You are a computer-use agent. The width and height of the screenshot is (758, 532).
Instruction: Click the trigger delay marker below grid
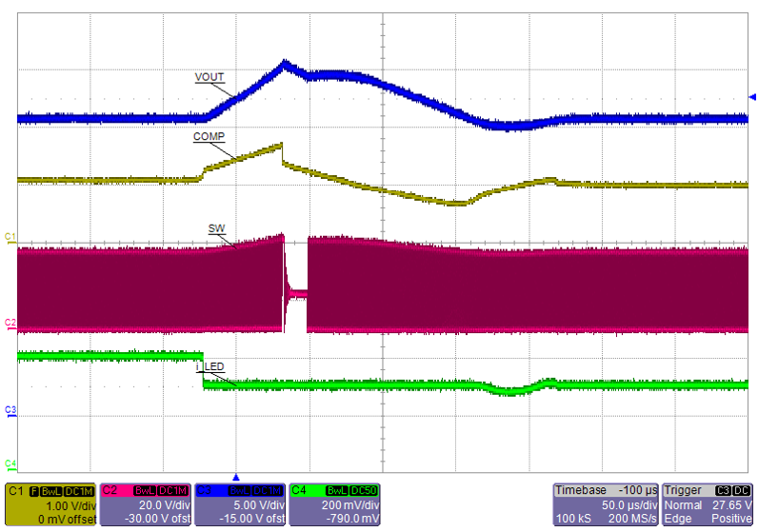point(237,476)
